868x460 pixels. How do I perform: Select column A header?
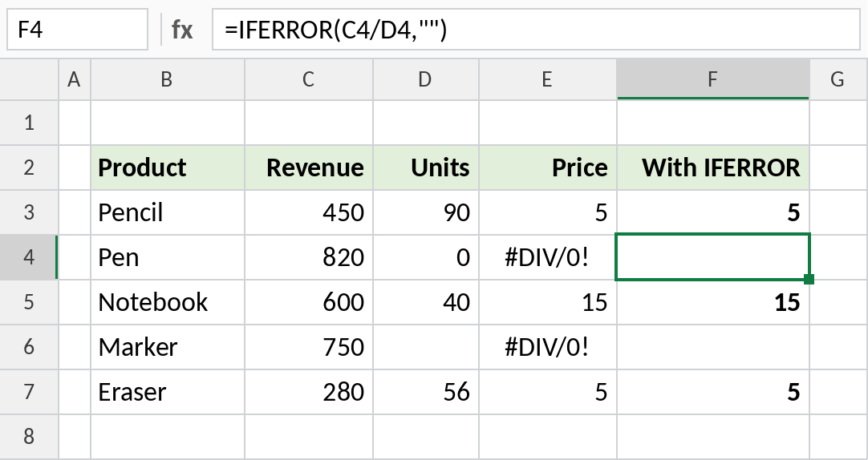74,79
